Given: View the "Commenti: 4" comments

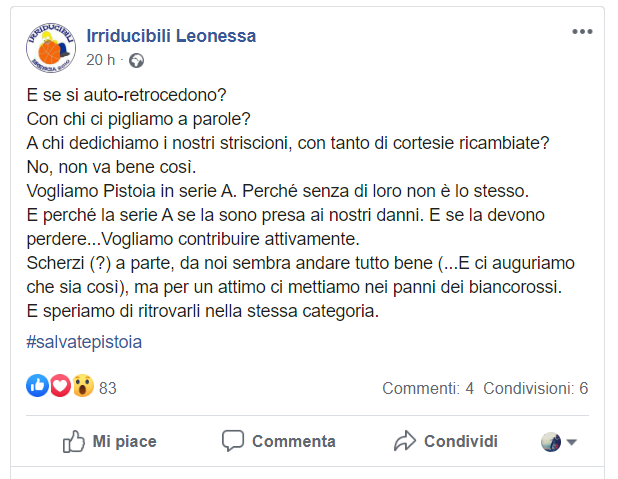Looking at the screenshot, I should (427, 388).
